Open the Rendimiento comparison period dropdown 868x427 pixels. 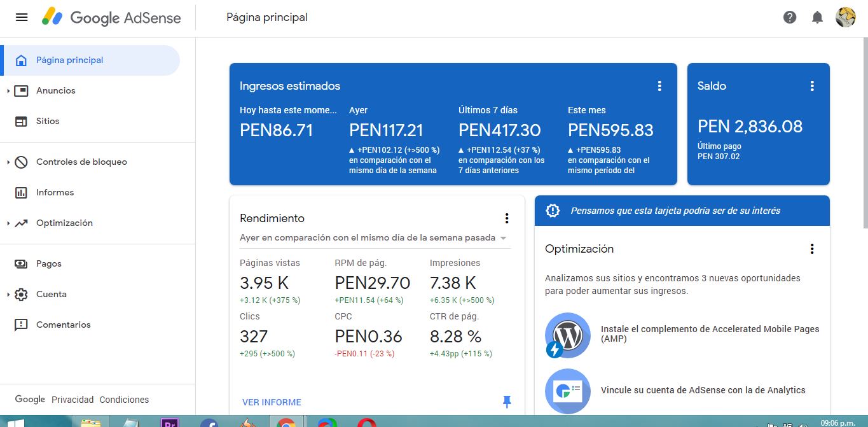(x=374, y=238)
